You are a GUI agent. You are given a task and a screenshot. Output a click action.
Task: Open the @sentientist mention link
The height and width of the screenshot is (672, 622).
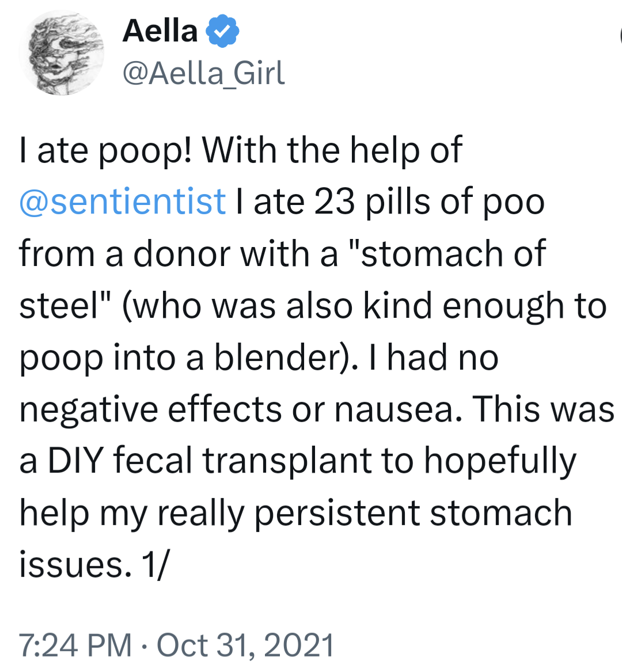pos(122,202)
